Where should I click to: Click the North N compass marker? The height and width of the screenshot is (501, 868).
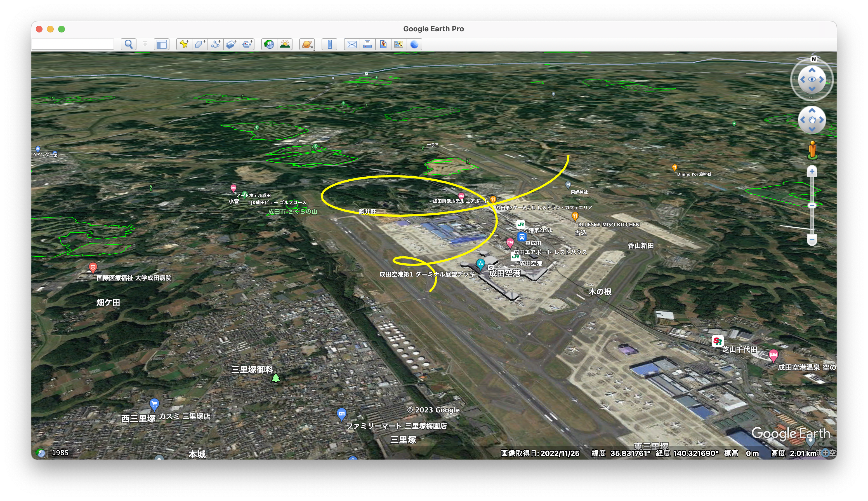pyautogui.click(x=813, y=59)
